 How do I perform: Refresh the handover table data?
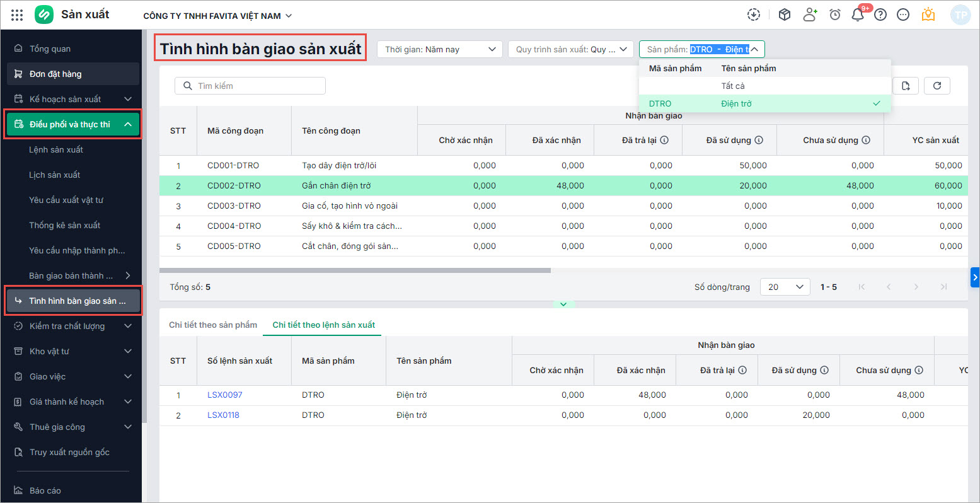(x=937, y=86)
